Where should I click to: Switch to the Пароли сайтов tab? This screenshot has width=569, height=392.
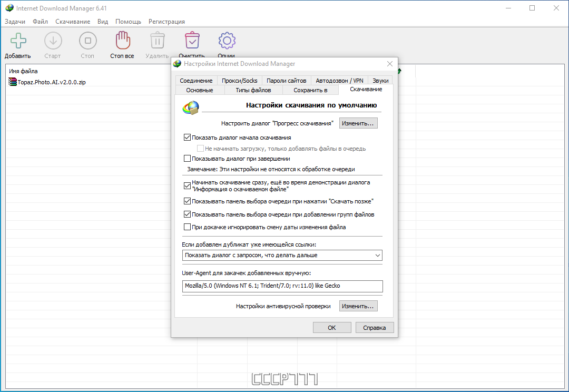[x=286, y=81]
